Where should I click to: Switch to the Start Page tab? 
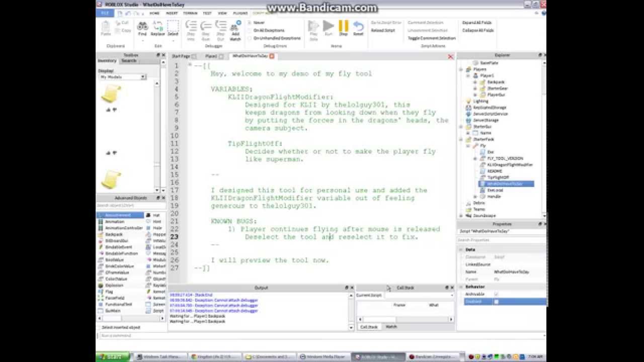[x=181, y=56]
